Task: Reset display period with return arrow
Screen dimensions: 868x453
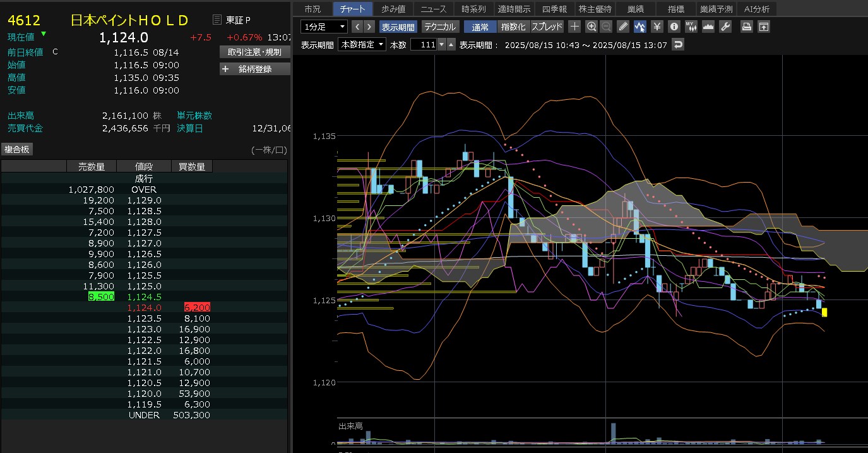Action: click(678, 44)
